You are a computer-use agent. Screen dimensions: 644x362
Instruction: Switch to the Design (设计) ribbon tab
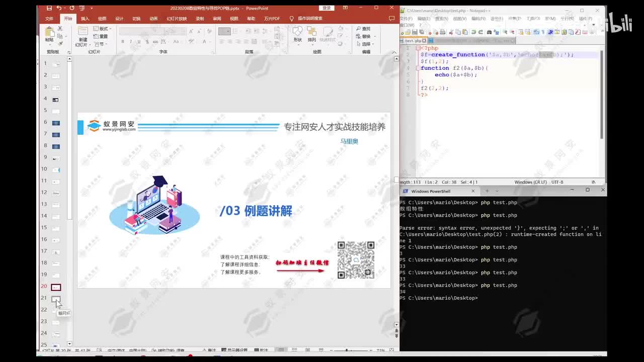point(119,19)
